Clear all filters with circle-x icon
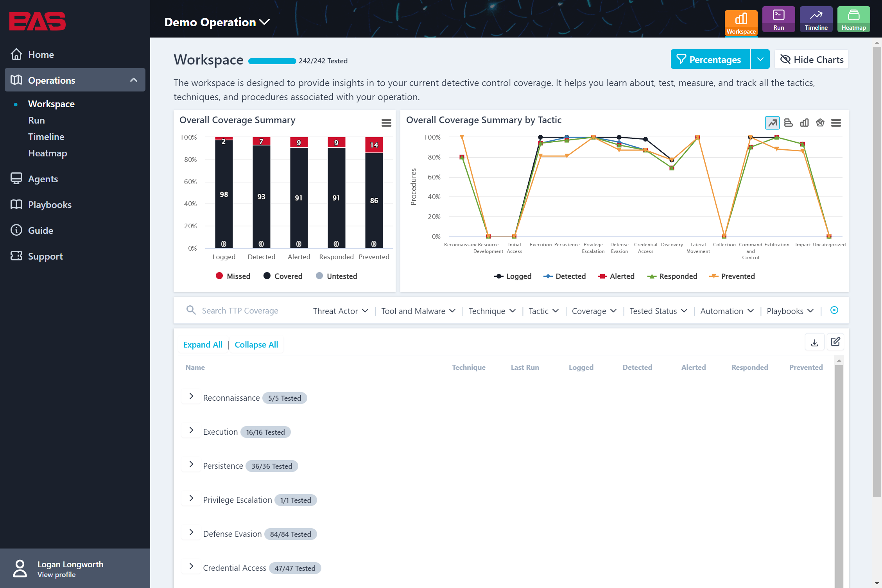Screen dimensions: 882x588 click(834, 310)
